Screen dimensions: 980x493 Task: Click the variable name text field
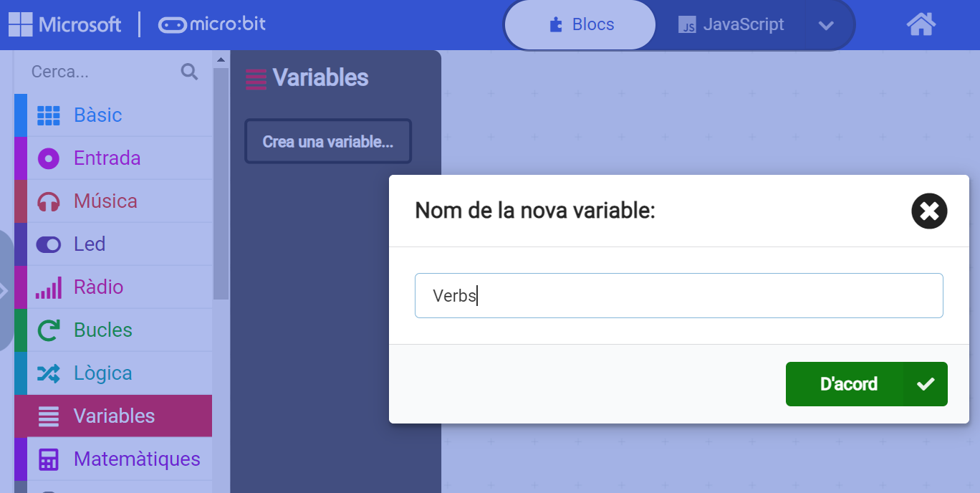678,295
